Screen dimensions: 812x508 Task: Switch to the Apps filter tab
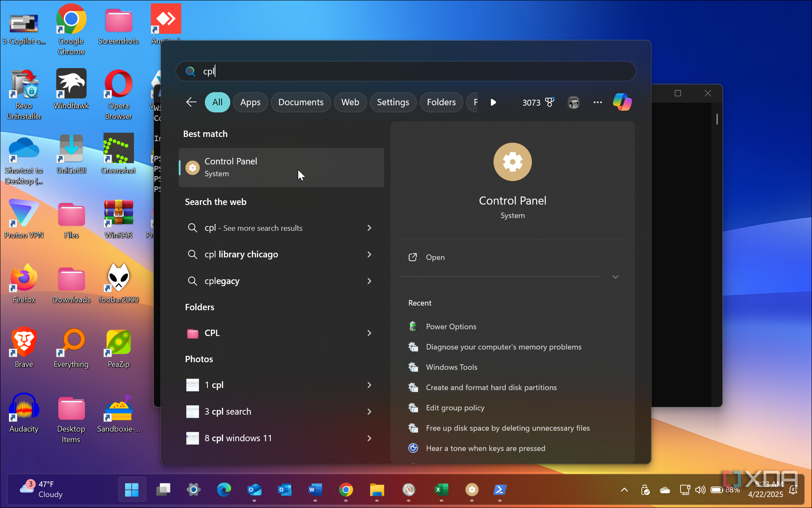tap(250, 102)
